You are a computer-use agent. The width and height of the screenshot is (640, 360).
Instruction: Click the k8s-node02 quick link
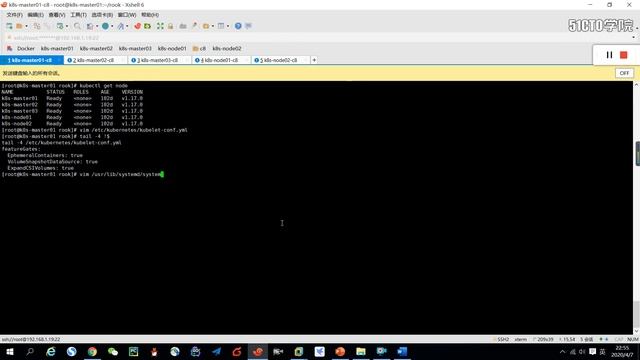[227, 49]
